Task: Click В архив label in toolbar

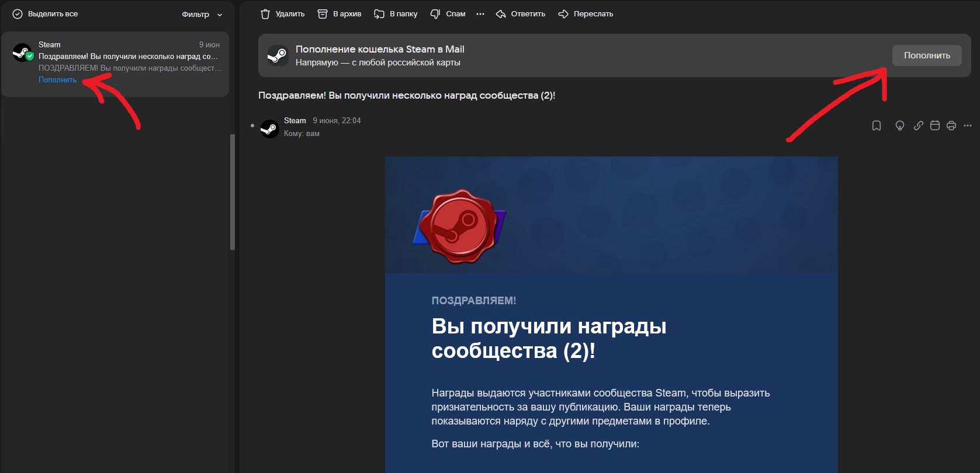Action: (347, 14)
